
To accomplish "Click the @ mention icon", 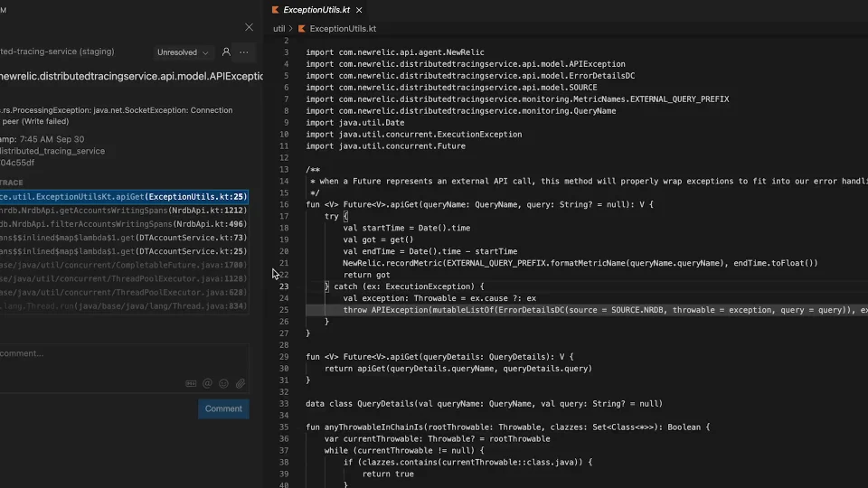I will (207, 383).
